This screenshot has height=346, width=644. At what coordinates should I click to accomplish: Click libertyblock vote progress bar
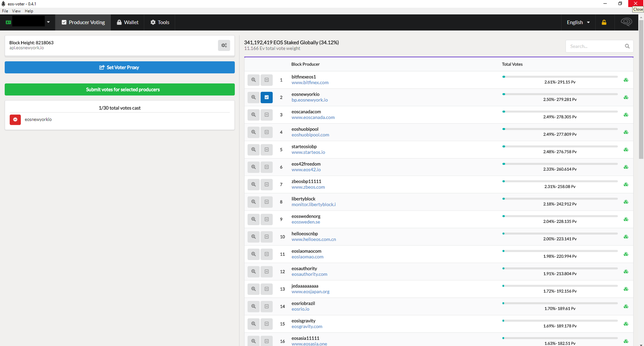tap(560, 199)
